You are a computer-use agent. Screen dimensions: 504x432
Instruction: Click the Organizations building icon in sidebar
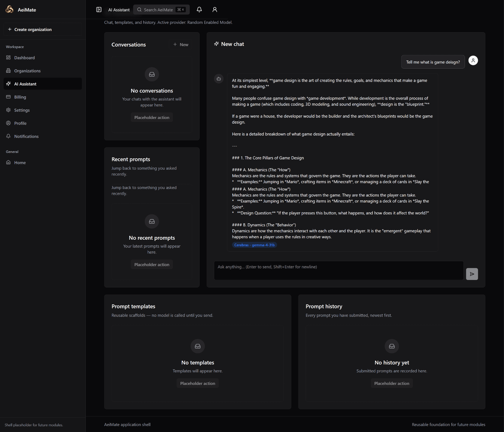pos(8,71)
